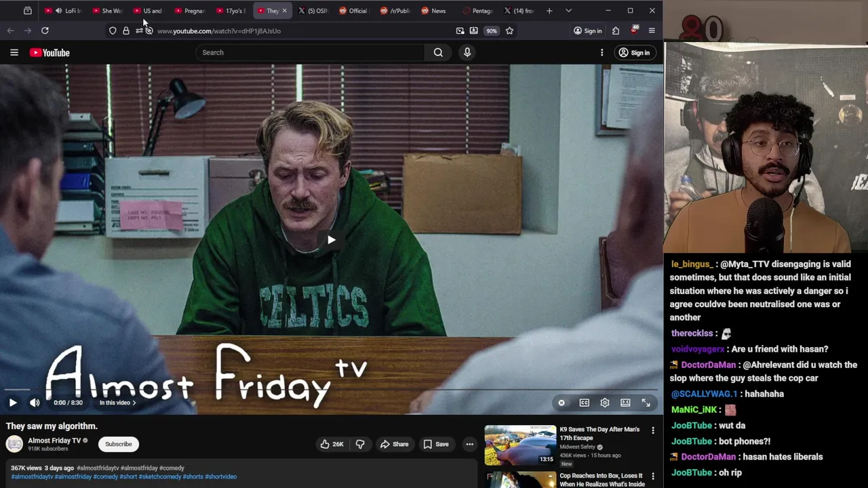
Task: Switch to the News Reddit tab
Action: click(433, 11)
